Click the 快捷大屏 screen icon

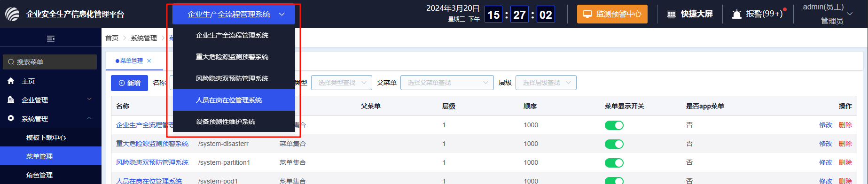(672, 15)
